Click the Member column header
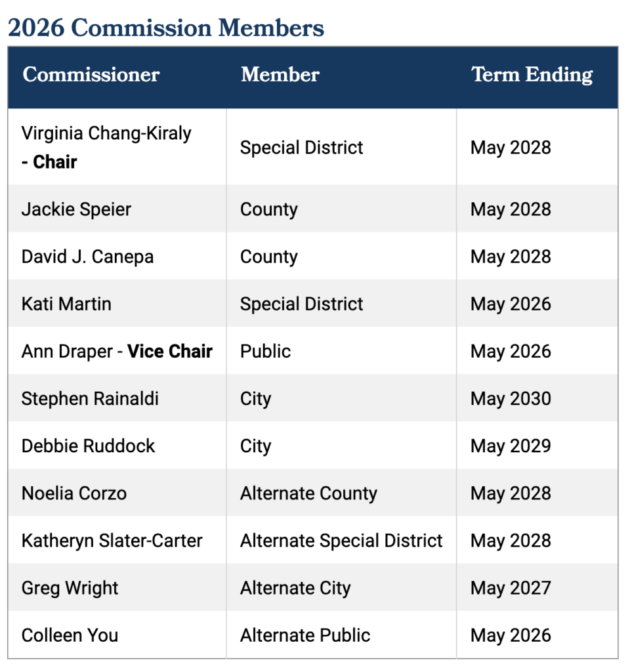The width and height of the screenshot is (630, 672). click(280, 75)
